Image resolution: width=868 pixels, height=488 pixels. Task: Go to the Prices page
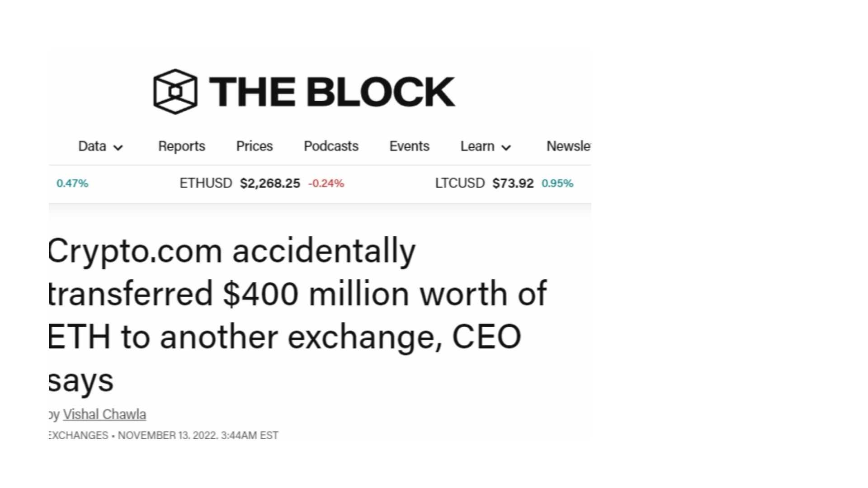255,146
